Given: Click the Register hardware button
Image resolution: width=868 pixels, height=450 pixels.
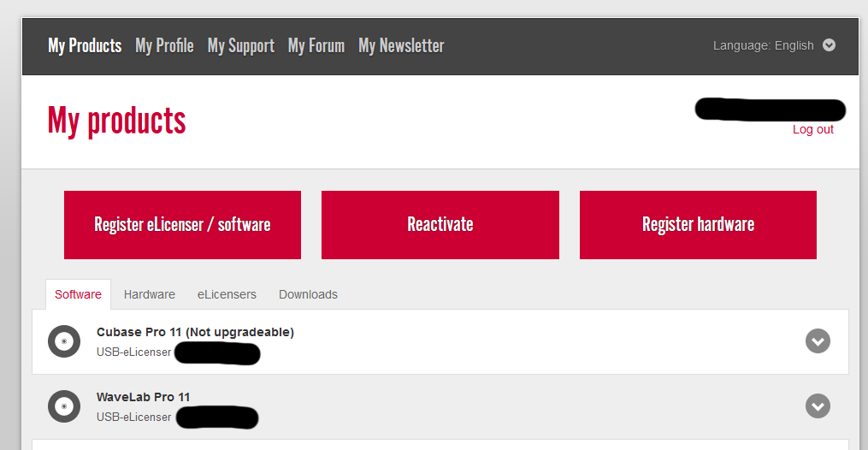Looking at the screenshot, I should pyautogui.click(x=698, y=225).
